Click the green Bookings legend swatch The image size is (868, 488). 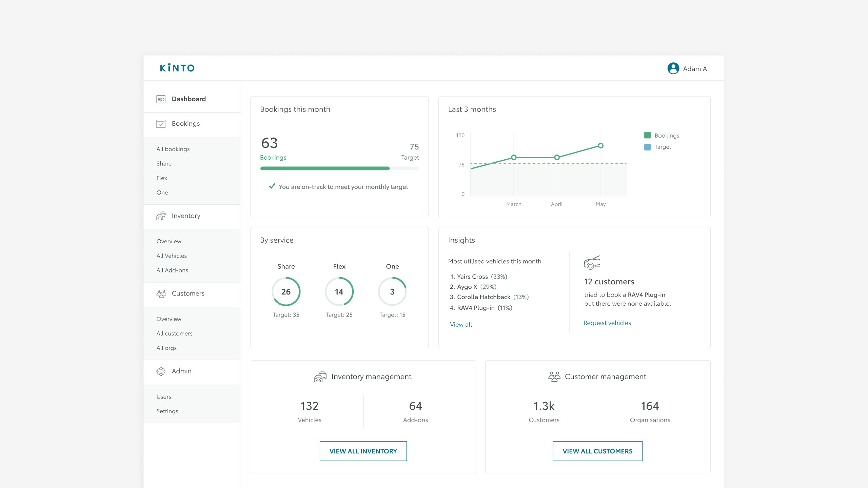pyautogui.click(x=647, y=135)
